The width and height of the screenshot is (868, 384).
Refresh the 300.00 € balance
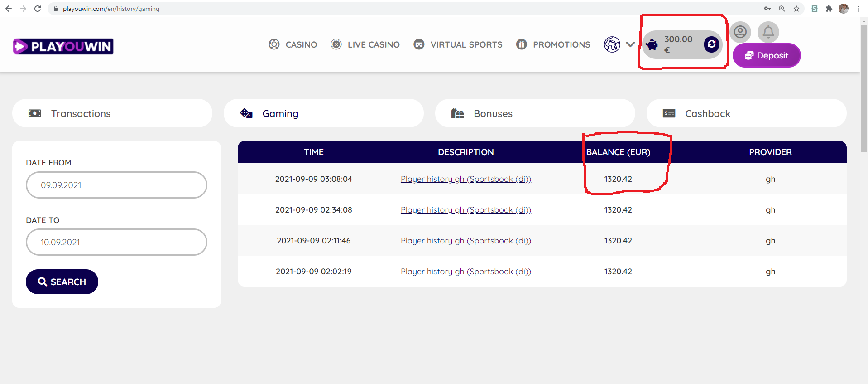pos(711,44)
